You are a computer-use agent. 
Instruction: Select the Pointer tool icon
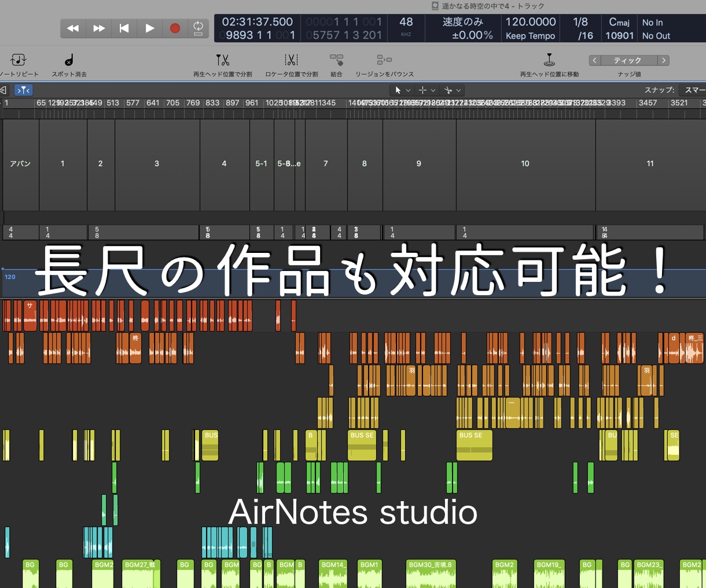point(398,90)
